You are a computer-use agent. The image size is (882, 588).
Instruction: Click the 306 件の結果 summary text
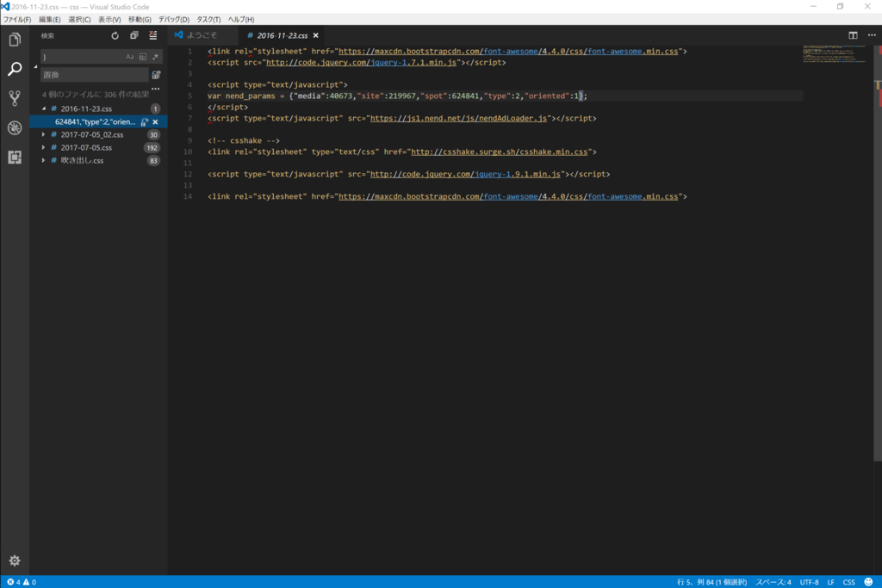[x=95, y=95]
